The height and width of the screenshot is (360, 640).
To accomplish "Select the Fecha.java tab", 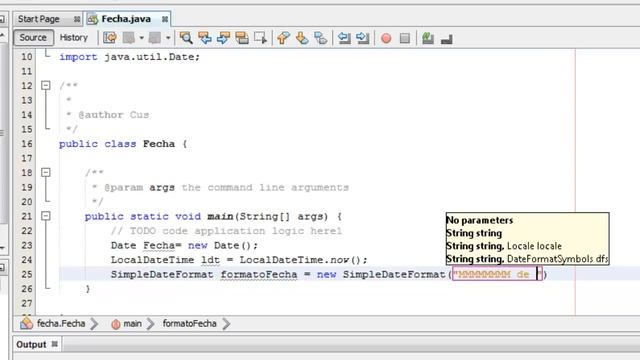I will pyautogui.click(x=126, y=19).
